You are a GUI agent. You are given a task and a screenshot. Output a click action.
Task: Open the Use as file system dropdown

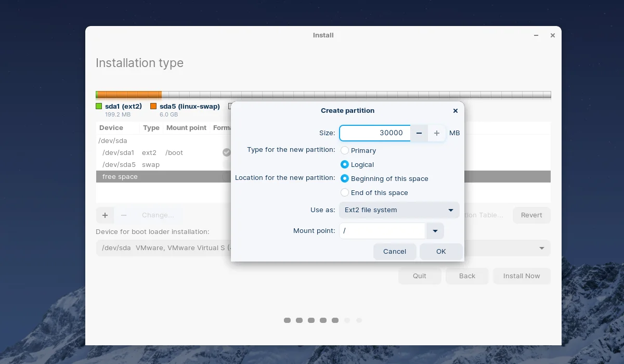point(399,210)
